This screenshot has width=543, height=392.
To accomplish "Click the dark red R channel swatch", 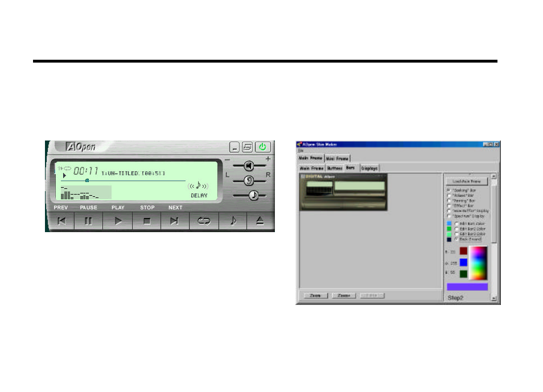I will coord(463,251).
